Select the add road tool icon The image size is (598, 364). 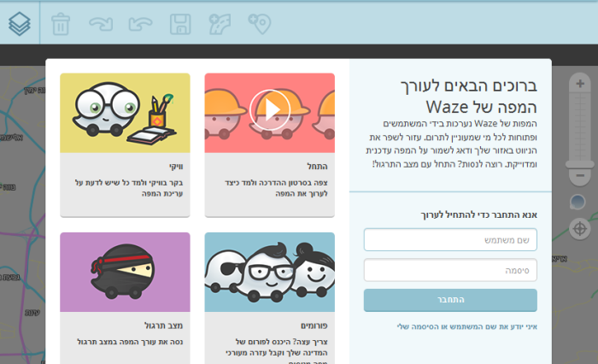[x=220, y=24]
